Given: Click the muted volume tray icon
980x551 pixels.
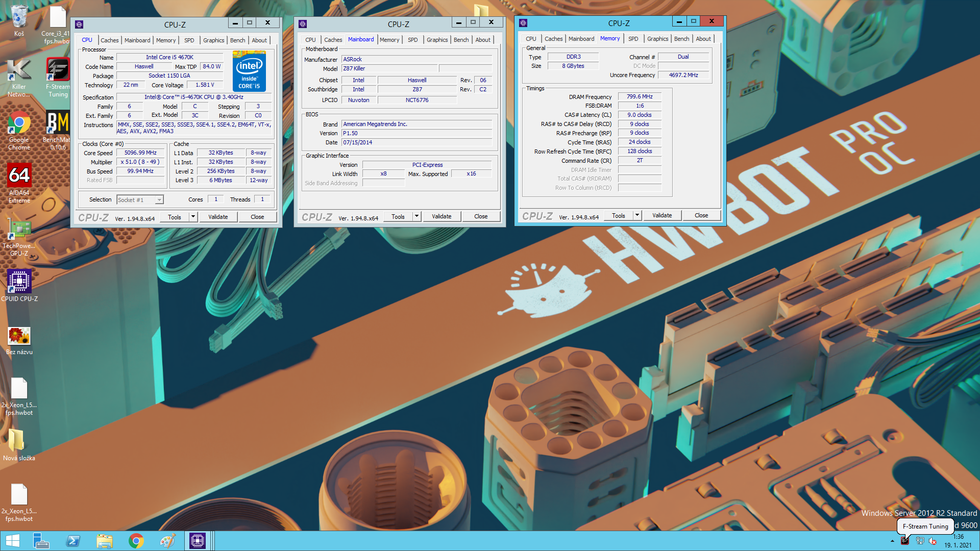Looking at the screenshot, I should pos(933,541).
